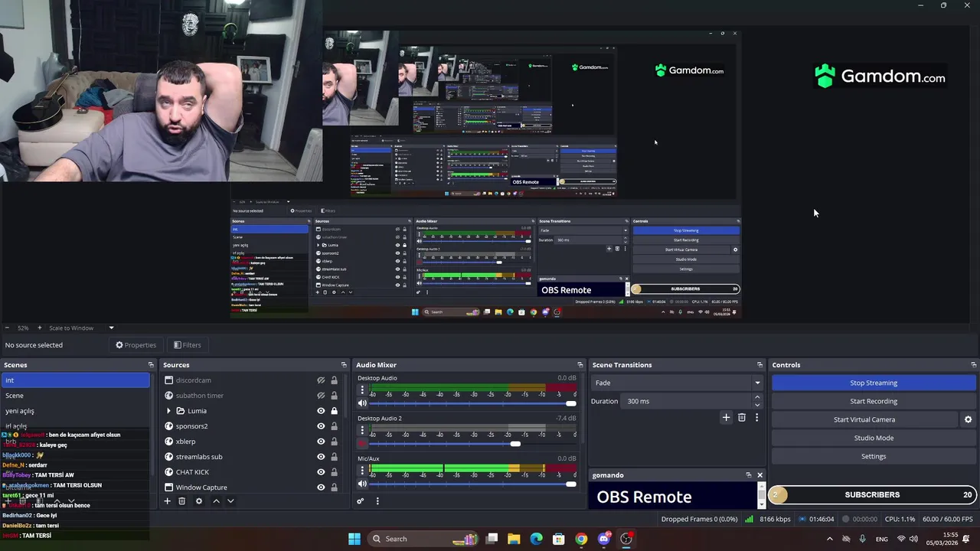Screen dimensions: 980x551
Task: Open advanced audio properties gears icon
Action: point(360,501)
